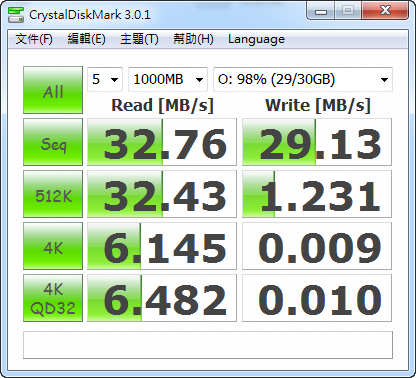Start the Seq benchmark test
This screenshot has width=416, height=378.
pos(53,142)
